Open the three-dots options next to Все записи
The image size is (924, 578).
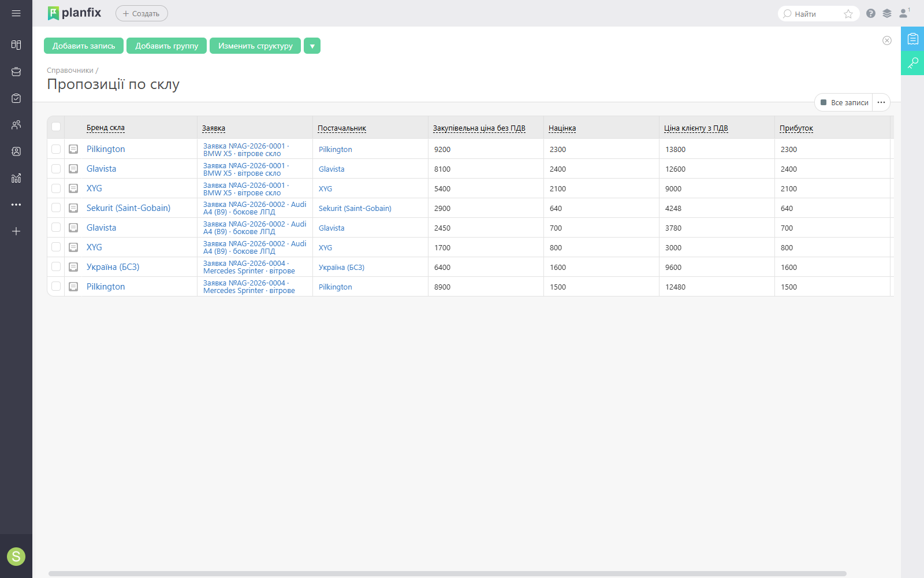(x=881, y=102)
